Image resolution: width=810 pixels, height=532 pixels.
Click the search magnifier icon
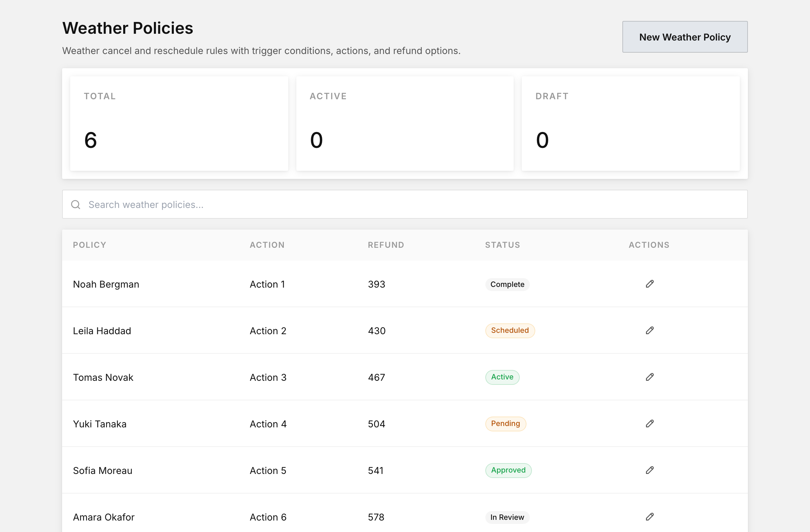[76, 205]
